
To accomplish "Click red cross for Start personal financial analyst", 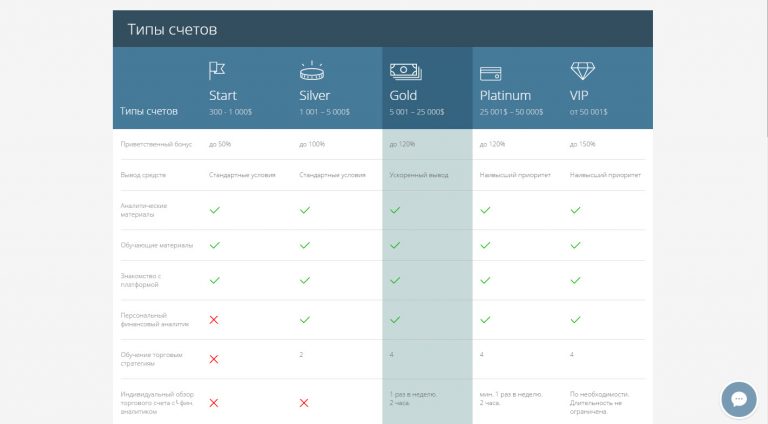I will [214, 320].
